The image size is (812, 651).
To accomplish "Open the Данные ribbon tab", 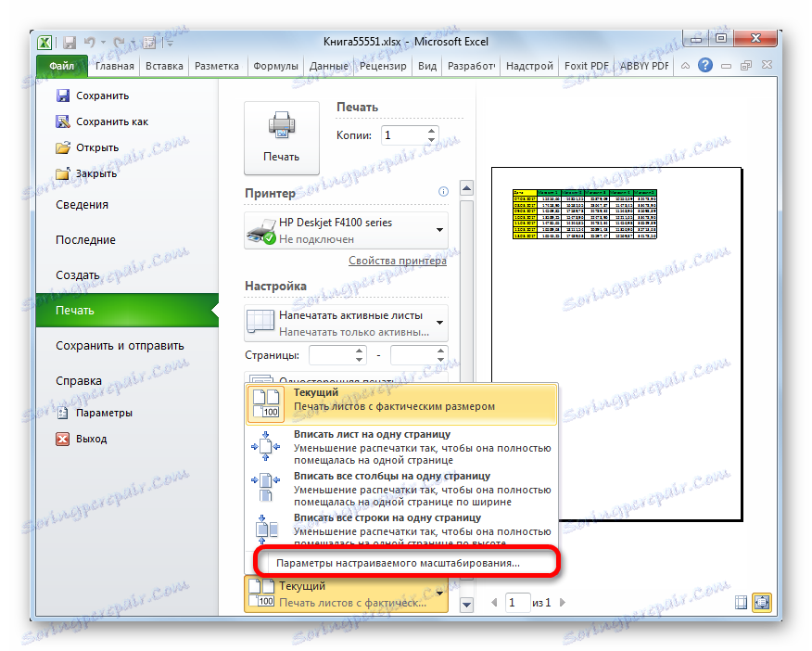I will coord(329,66).
